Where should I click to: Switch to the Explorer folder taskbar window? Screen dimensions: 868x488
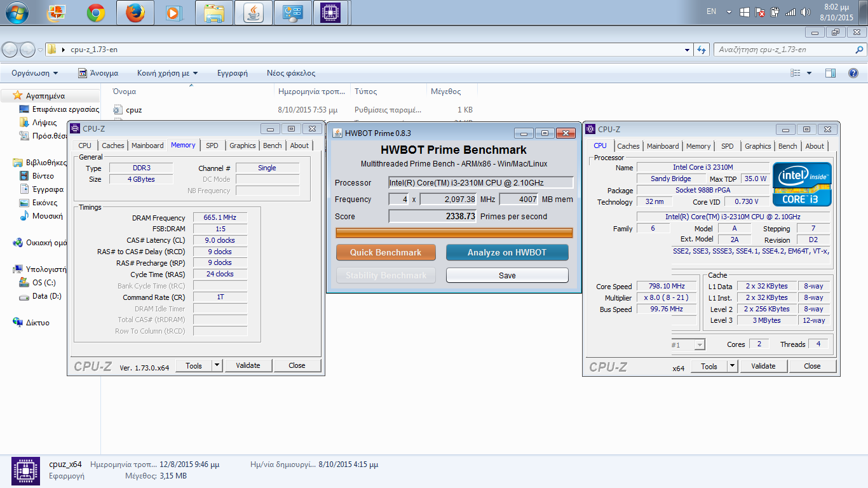tap(214, 12)
